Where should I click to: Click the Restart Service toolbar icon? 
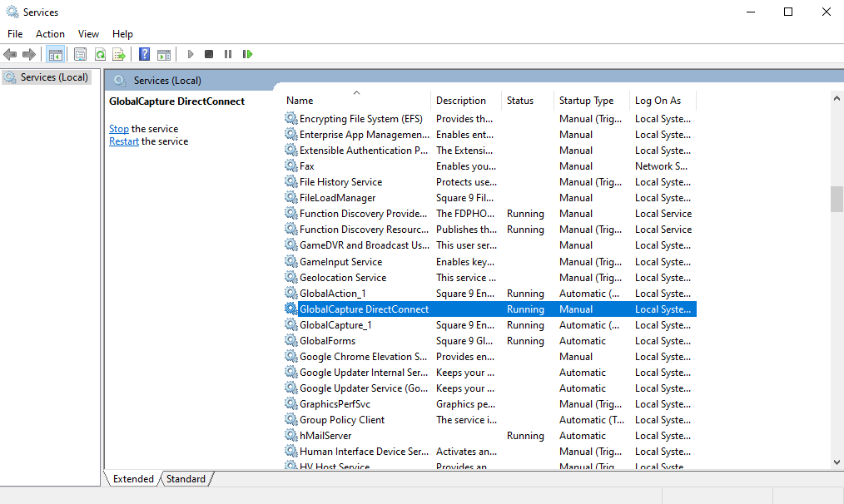coord(247,54)
